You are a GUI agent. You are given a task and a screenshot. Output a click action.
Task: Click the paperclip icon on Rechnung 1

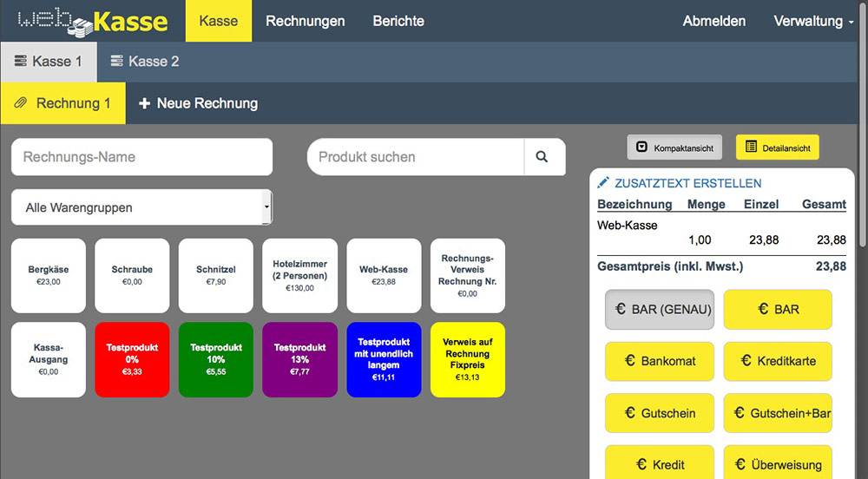point(21,103)
